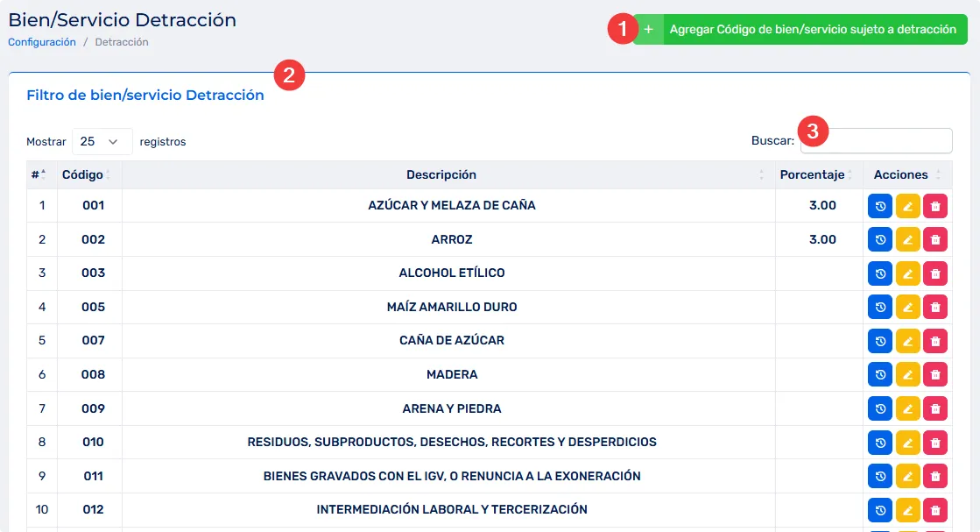Open history for code 010 residuos row
This screenshot has height=532, width=980.
[879, 442]
